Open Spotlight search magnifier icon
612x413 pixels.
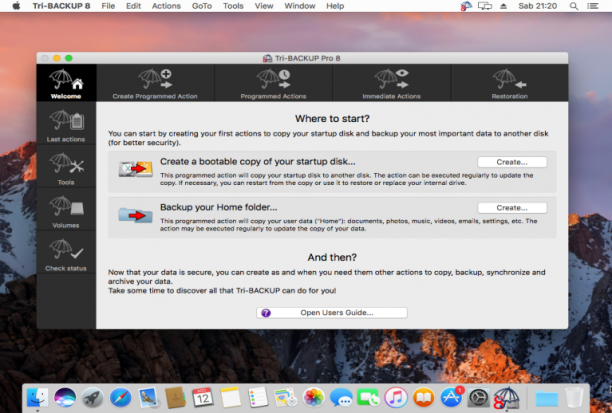click(x=573, y=6)
